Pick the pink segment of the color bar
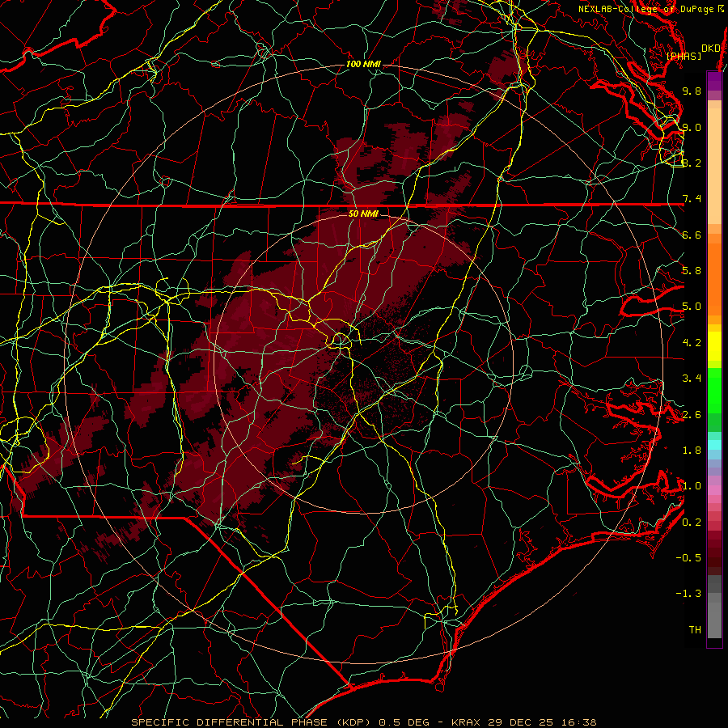728x728 pixels. pos(714,490)
